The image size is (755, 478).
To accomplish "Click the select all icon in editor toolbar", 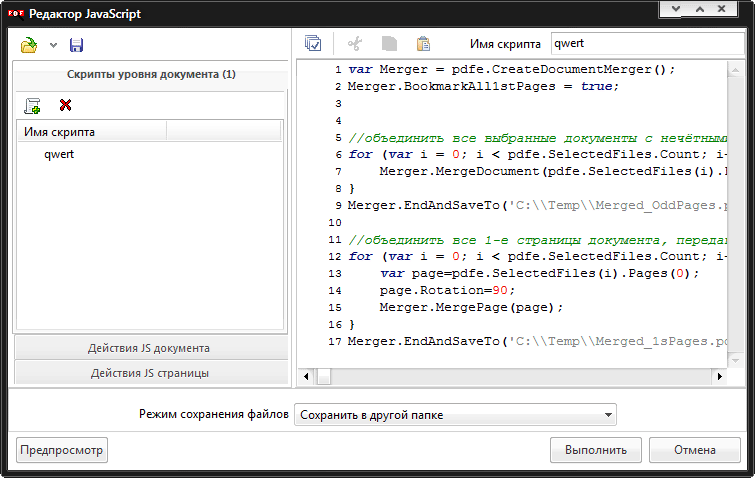I will click(313, 43).
